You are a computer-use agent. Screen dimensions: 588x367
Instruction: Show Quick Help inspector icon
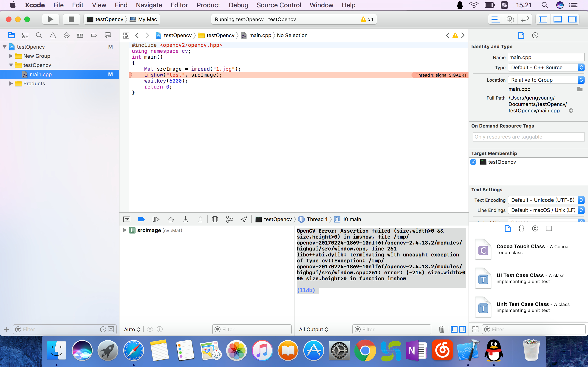(x=535, y=35)
